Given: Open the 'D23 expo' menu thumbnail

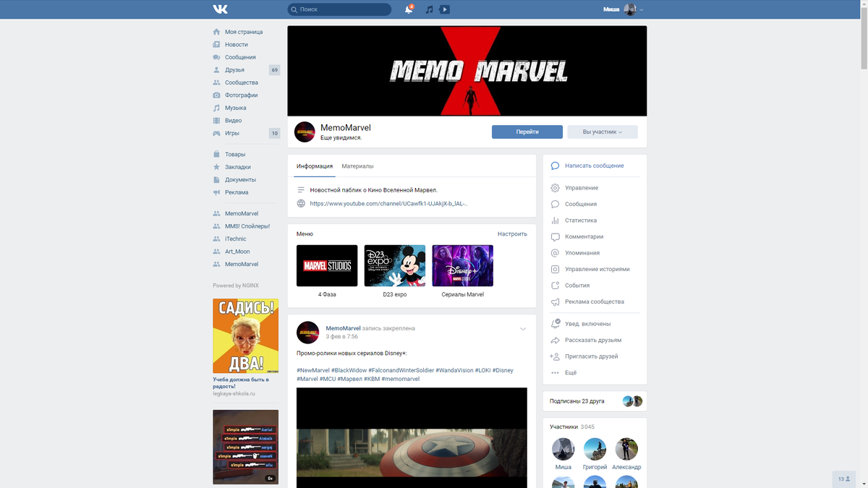Looking at the screenshot, I should click(x=395, y=265).
